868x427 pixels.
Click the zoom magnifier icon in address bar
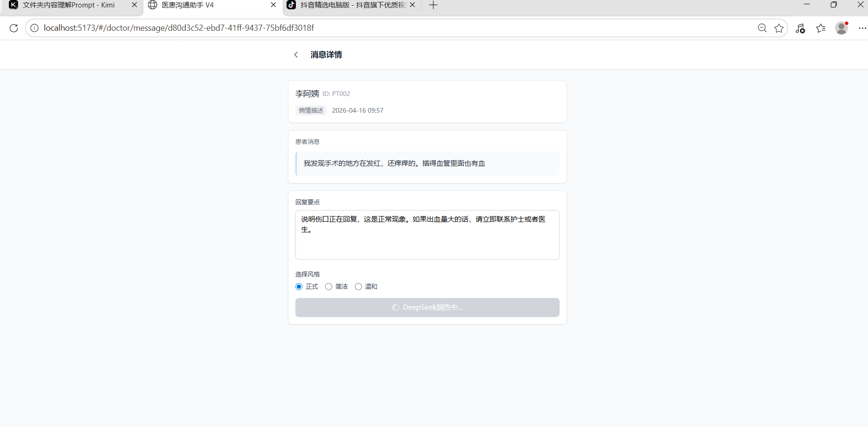[762, 28]
